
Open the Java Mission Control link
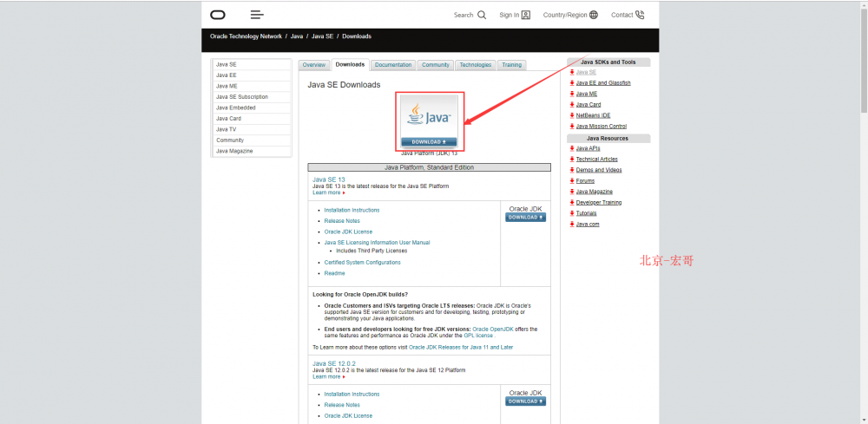pos(602,127)
